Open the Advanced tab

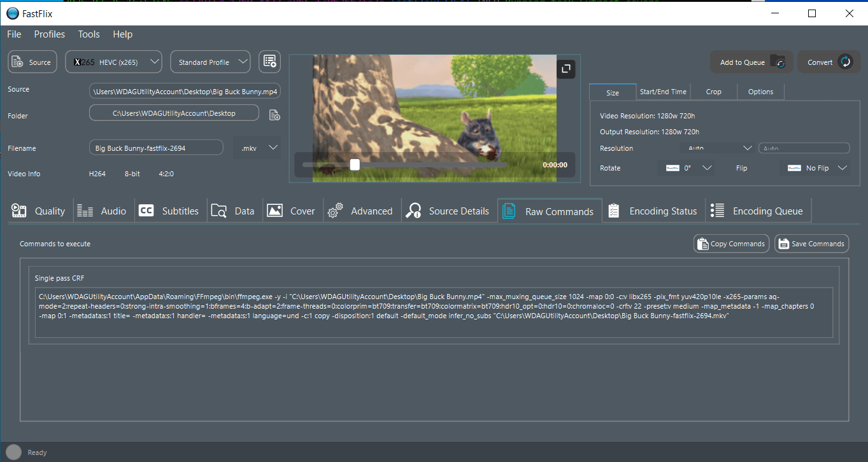coord(362,211)
